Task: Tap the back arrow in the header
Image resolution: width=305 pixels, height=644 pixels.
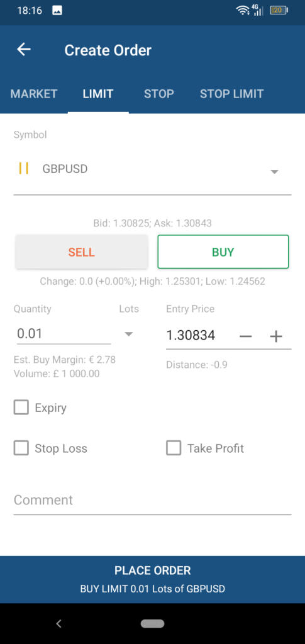Action: [x=24, y=50]
